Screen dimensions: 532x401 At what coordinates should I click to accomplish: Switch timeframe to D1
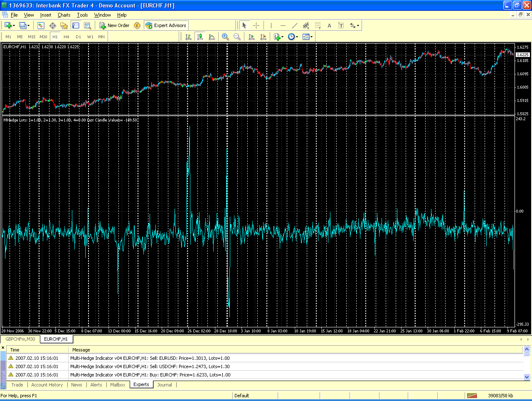[x=78, y=37]
